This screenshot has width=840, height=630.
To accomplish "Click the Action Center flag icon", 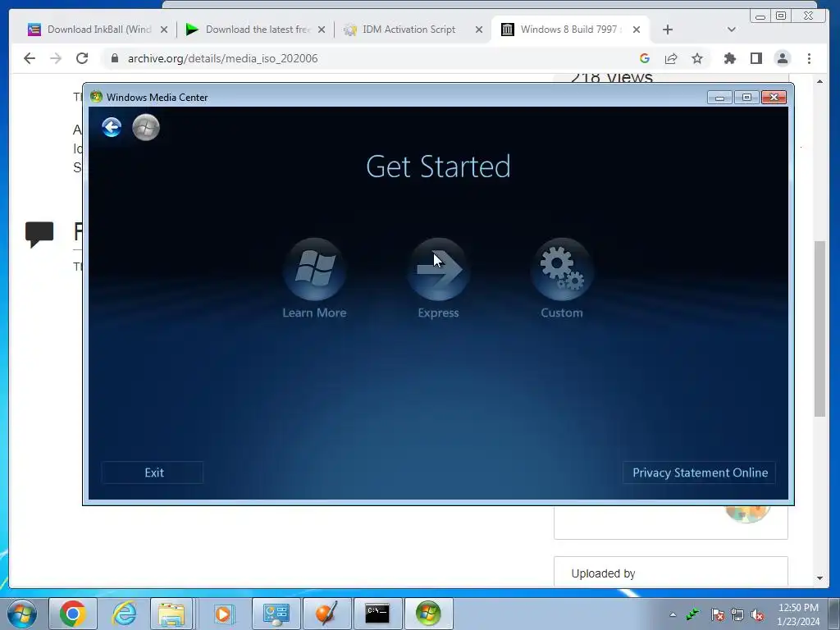I will pos(717,614).
